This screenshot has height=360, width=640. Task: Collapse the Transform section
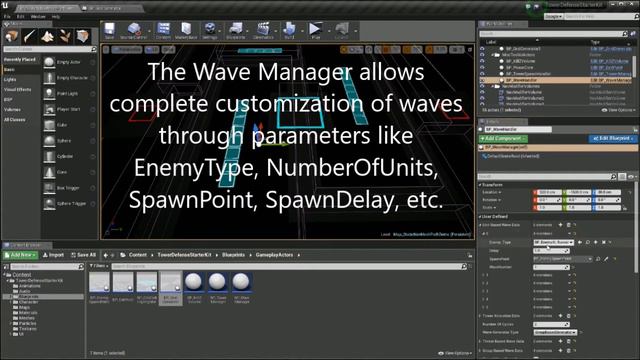click(x=480, y=185)
